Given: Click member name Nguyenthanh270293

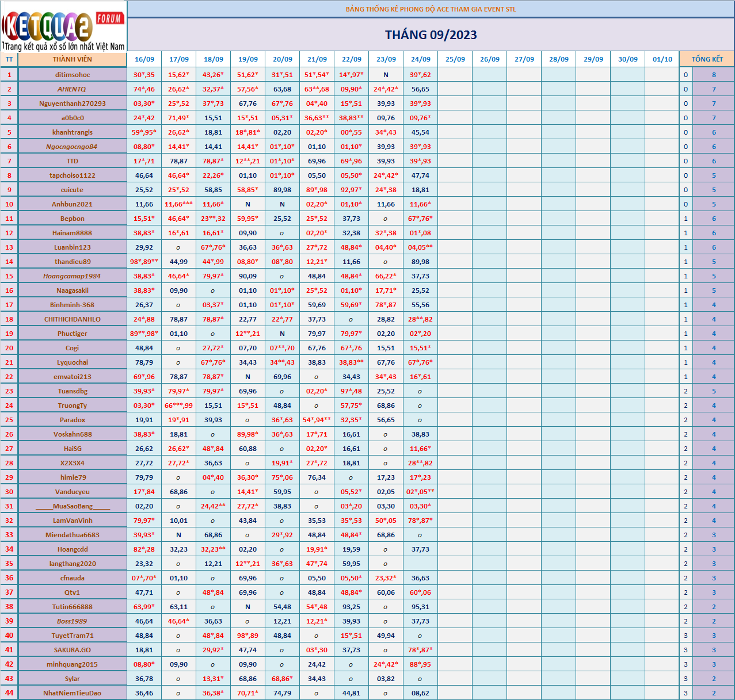Looking at the screenshot, I should pyautogui.click(x=73, y=104).
